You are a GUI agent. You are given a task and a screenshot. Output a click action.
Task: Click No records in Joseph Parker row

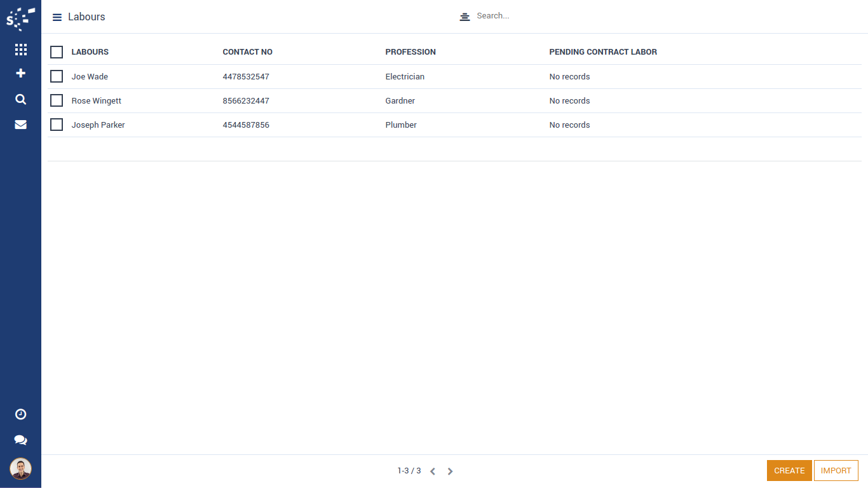(x=569, y=125)
